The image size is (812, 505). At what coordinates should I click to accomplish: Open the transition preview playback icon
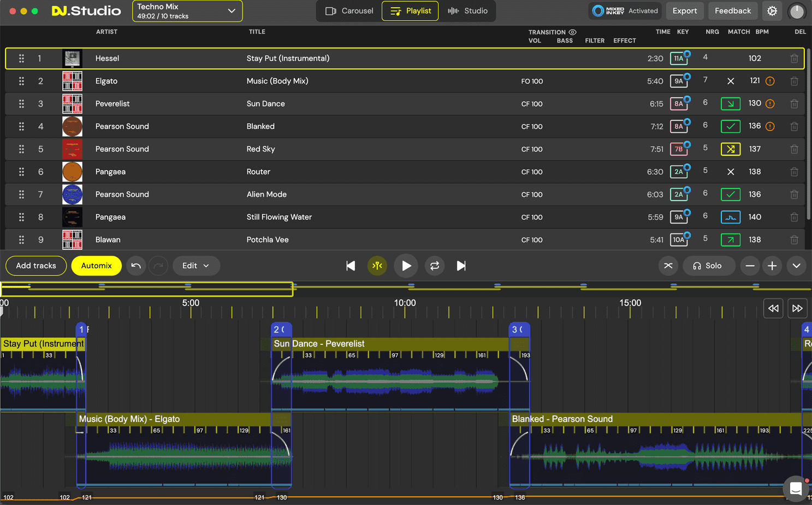click(377, 266)
